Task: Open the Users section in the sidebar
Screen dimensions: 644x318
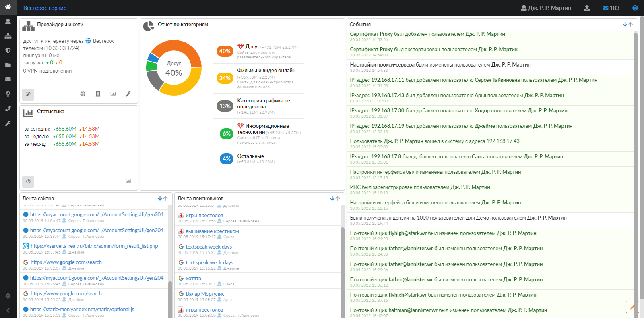Action: coord(8,21)
